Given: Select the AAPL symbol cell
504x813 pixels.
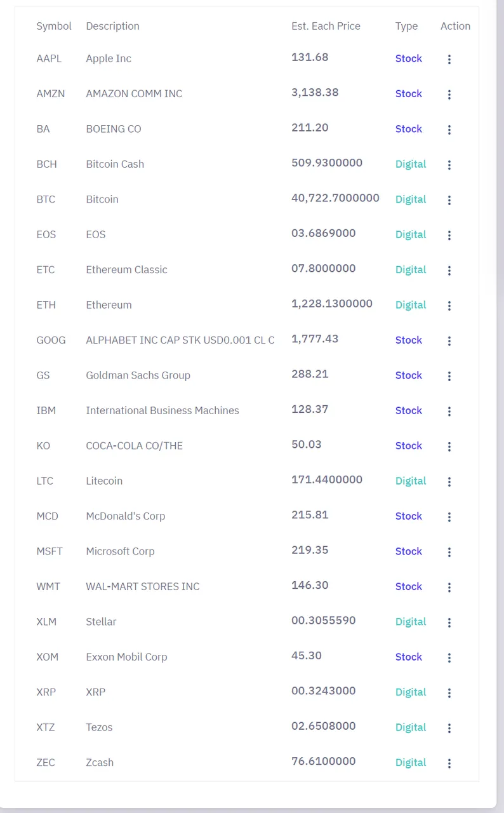Looking at the screenshot, I should pos(49,58).
